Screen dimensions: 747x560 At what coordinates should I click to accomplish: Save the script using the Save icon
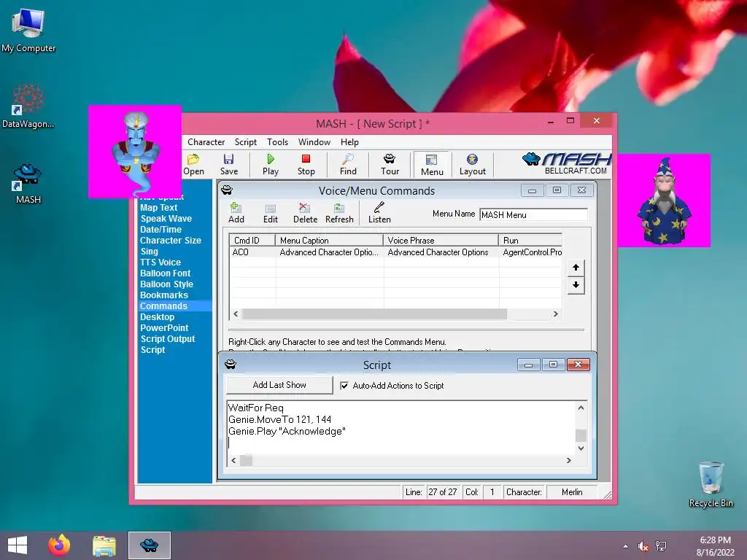coord(228,164)
